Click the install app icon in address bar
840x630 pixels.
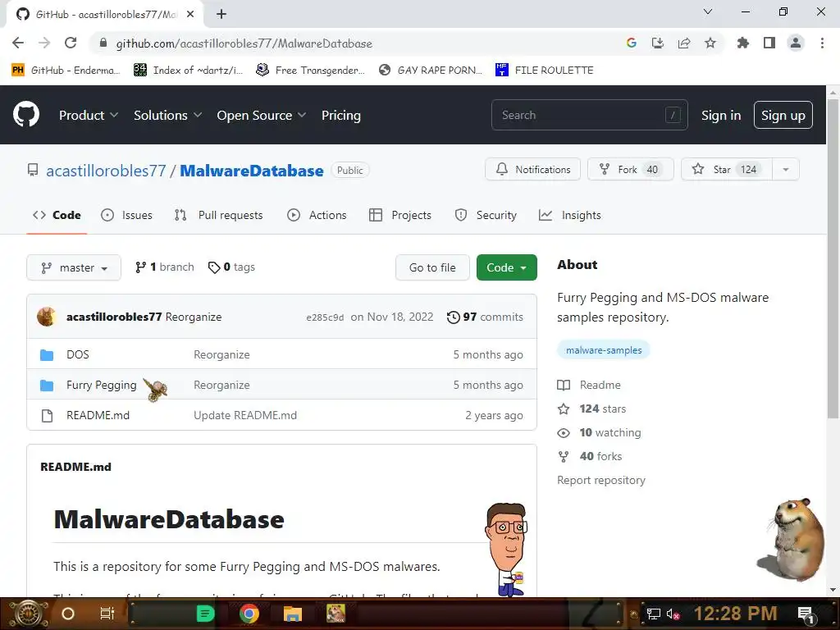pyautogui.click(x=658, y=43)
